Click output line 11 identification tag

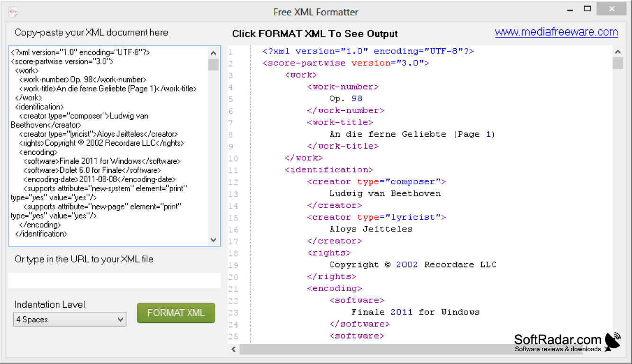point(329,169)
